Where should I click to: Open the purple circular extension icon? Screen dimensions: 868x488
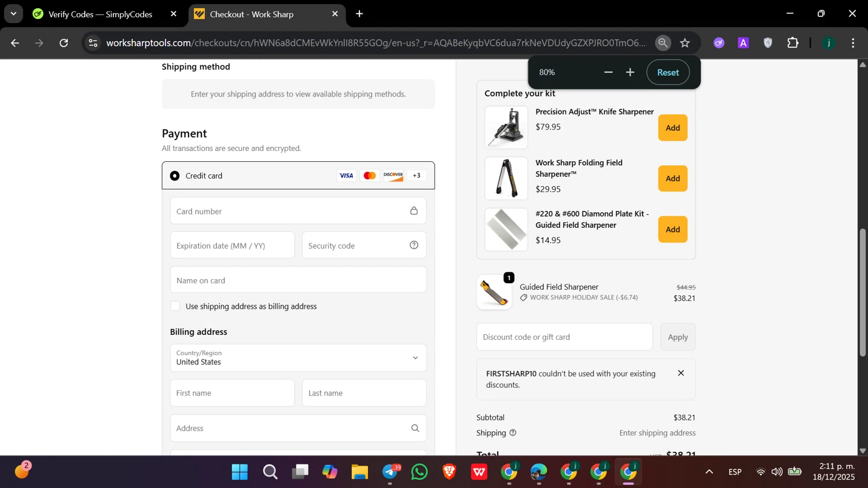pos(719,43)
